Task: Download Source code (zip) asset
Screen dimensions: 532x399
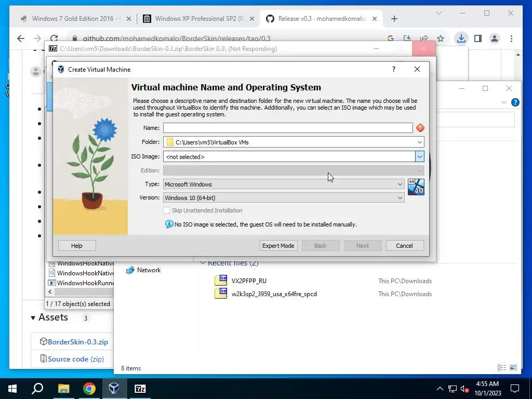Action: [76, 359]
